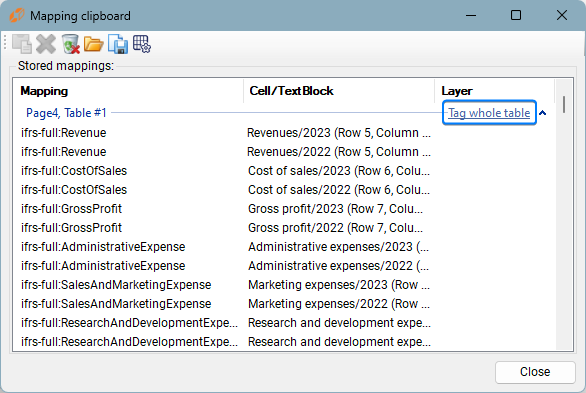Close the window using the title bar X
The height and width of the screenshot is (393, 586).
pyautogui.click(x=562, y=15)
